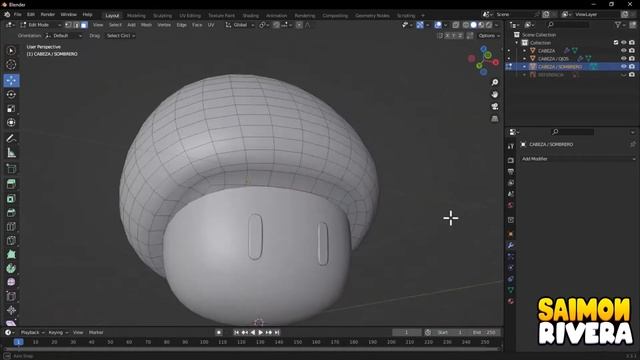This screenshot has width=640, height=360.
Task: Select the Loop Cut tool
Action: point(11,227)
